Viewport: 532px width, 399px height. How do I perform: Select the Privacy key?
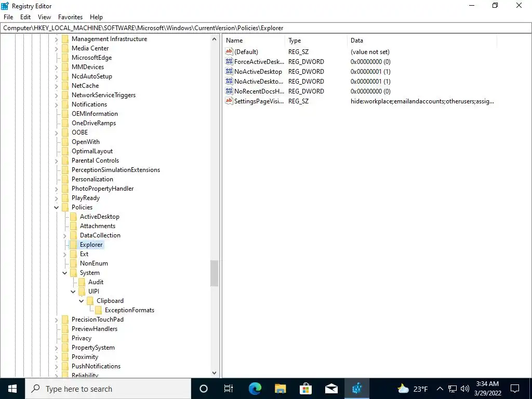(82, 338)
